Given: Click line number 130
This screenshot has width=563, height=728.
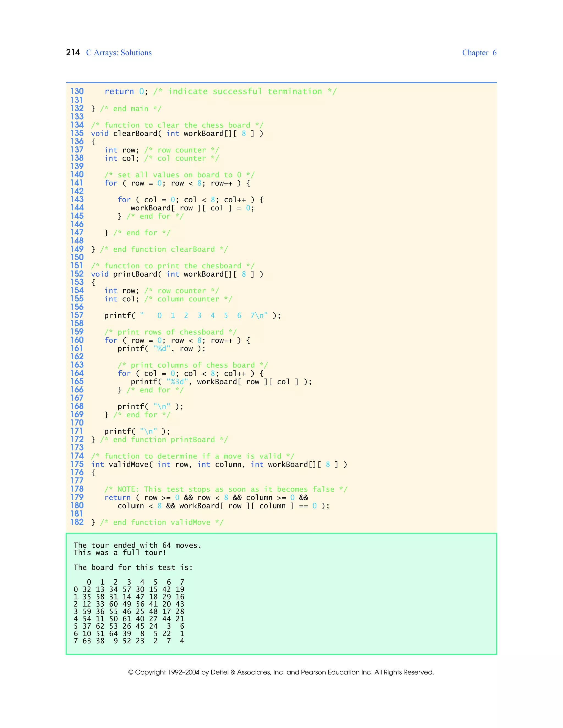Looking at the screenshot, I should [77, 91].
